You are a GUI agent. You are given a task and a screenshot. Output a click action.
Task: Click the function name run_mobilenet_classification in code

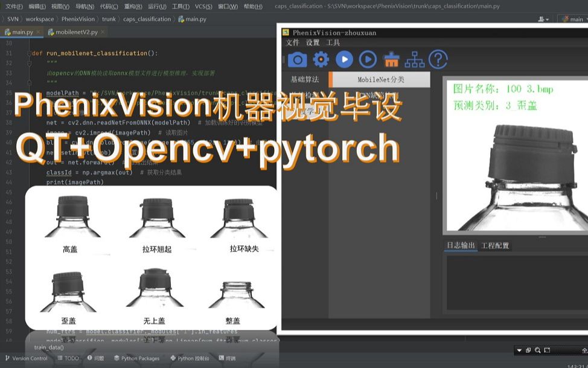(97, 53)
